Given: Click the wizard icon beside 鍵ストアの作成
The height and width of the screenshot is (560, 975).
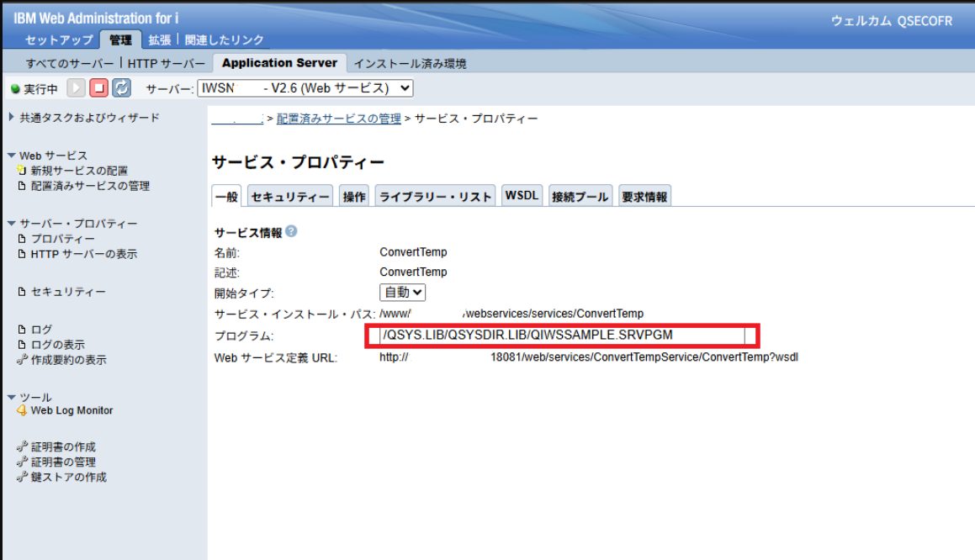Looking at the screenshot, I should [22, 477].
